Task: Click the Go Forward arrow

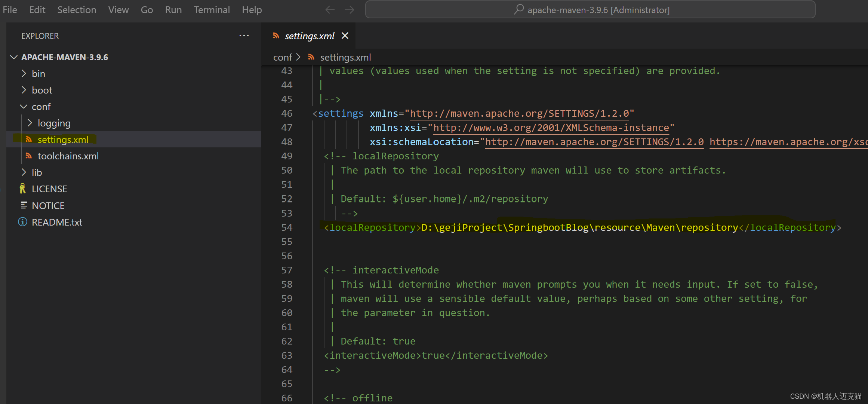Action: (x=350, y=10)
